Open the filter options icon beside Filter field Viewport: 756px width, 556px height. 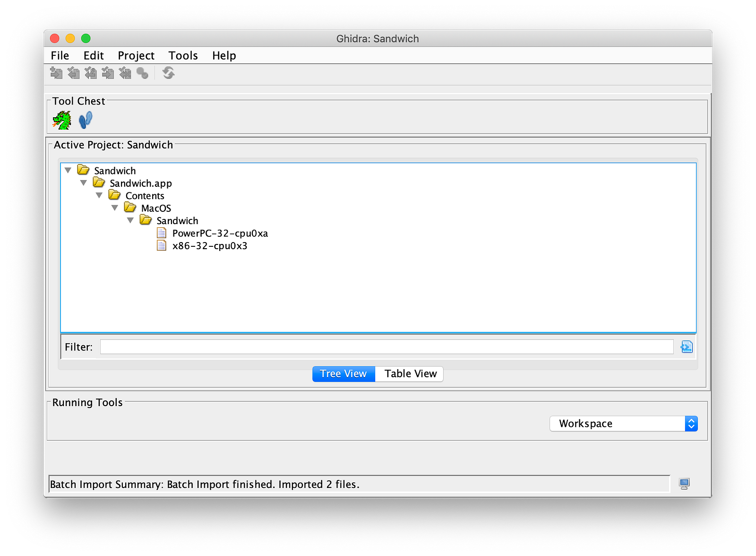coord(687,347)
